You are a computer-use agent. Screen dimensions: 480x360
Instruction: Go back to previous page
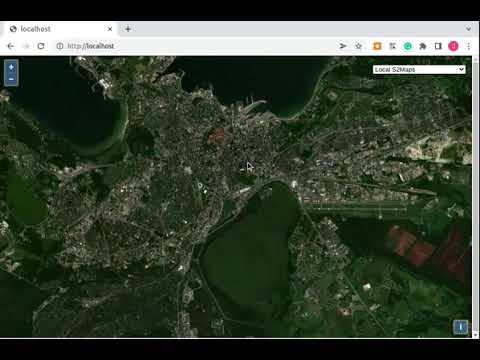point(11,46)
